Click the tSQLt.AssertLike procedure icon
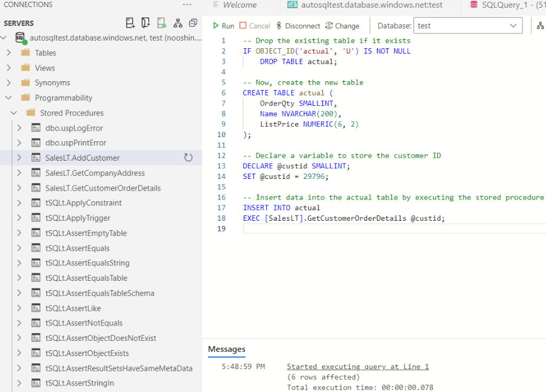546x392 pixels. click(36, 308)
